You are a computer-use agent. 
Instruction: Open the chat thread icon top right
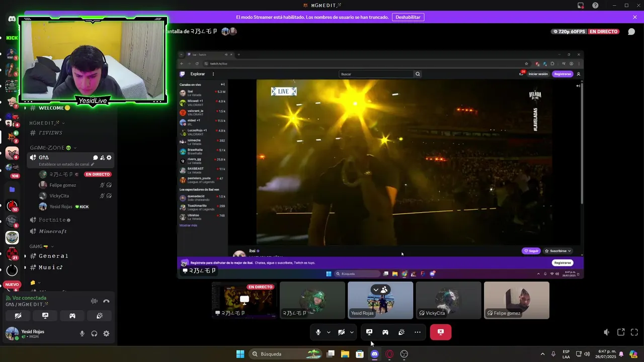(x=631, y=32)
